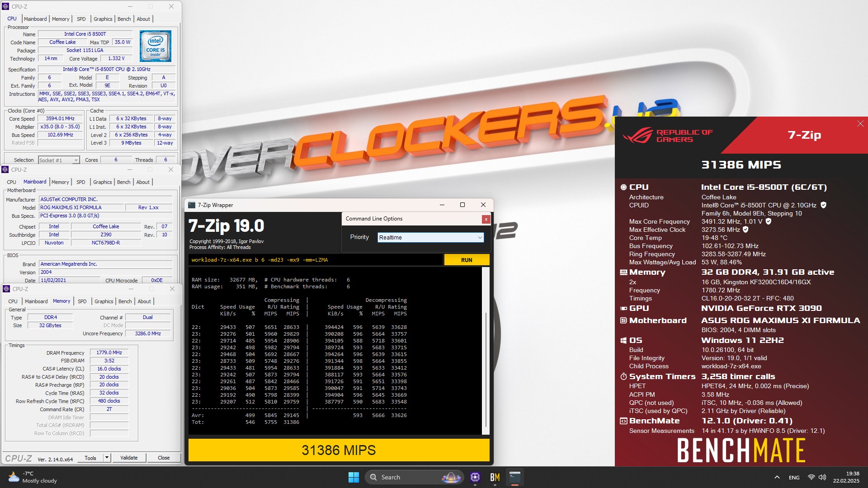Click the GPU section icon in BenchMate panel
868x488 pixels.
[x=623, y=309]
